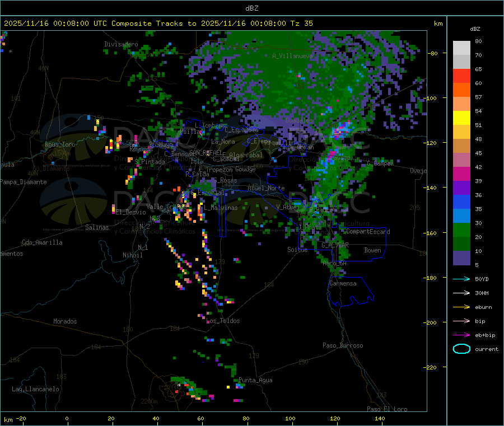Click the Guadales map label
This screenshot has height=426, width=504.
(x=299, y=120)
